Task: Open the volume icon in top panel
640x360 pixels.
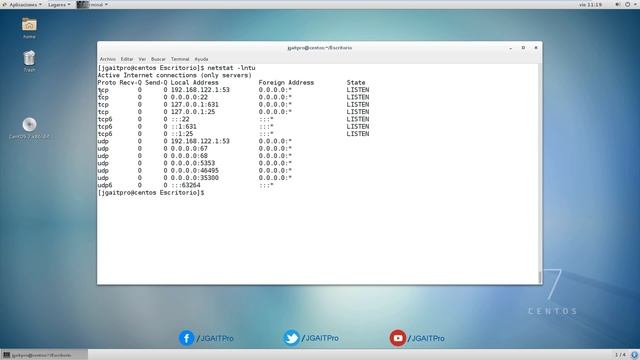Action: pyautogui.click(x=618, y=4)
